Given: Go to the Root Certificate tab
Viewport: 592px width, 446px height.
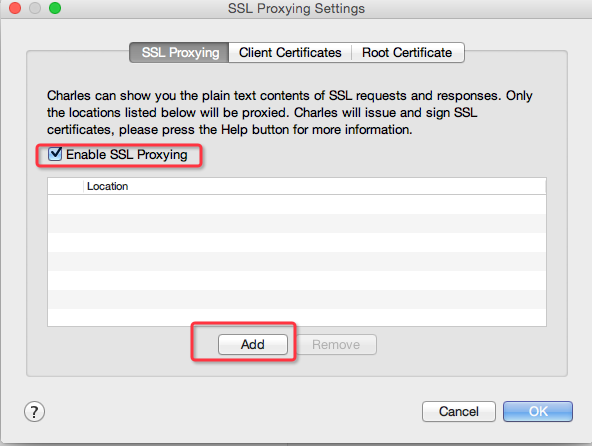Looking at the screenshot, I should click(x=407, y=52).
